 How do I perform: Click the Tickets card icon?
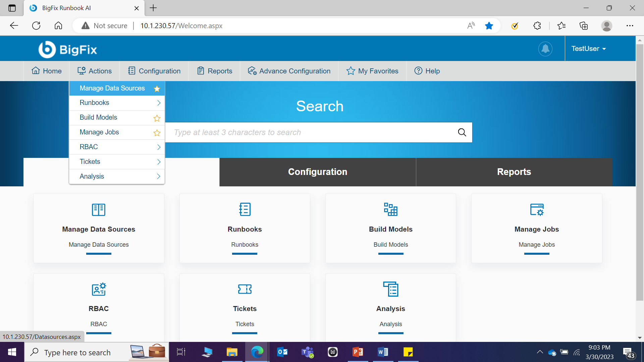pyautogui.click(x=245, y=289)
